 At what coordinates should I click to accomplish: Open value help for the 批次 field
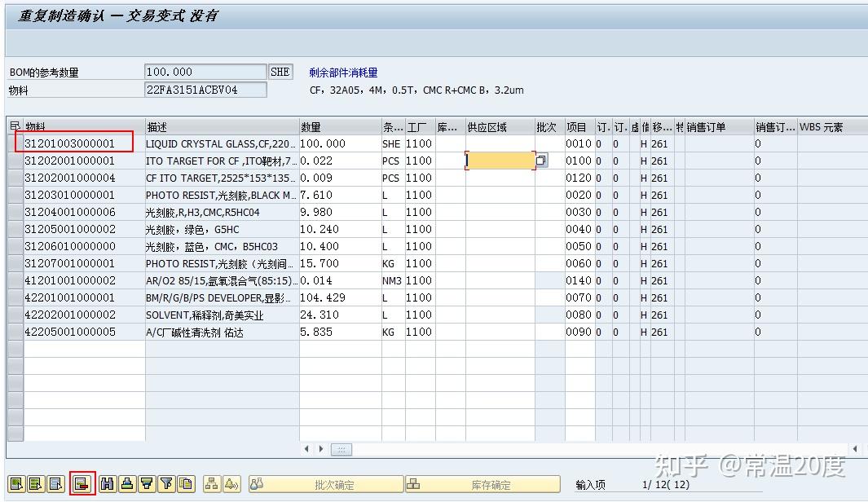[540, 161]
